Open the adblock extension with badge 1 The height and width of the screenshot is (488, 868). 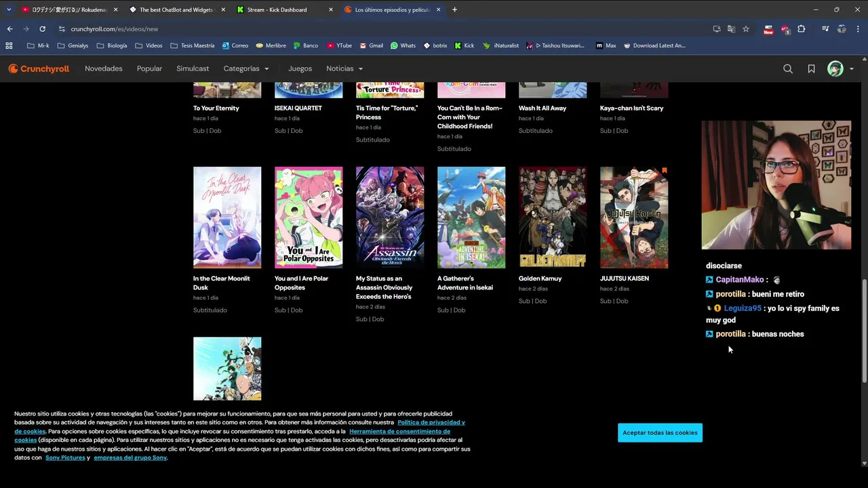785,29
